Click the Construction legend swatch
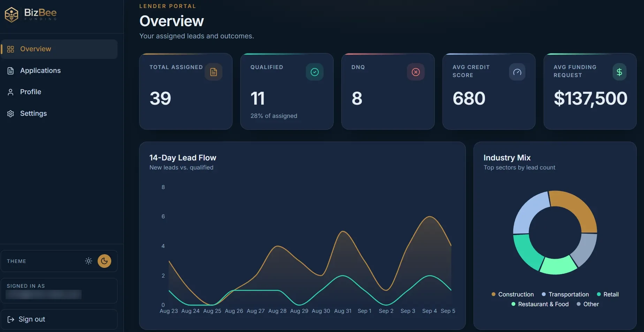Viewport: 644px width, 332px height. tap(493, 294)
